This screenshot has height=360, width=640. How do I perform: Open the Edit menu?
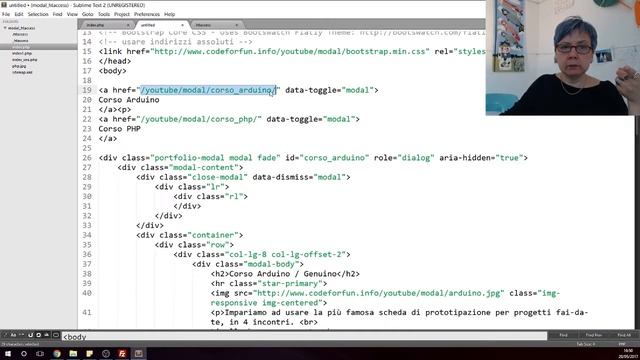click(19, 14)
